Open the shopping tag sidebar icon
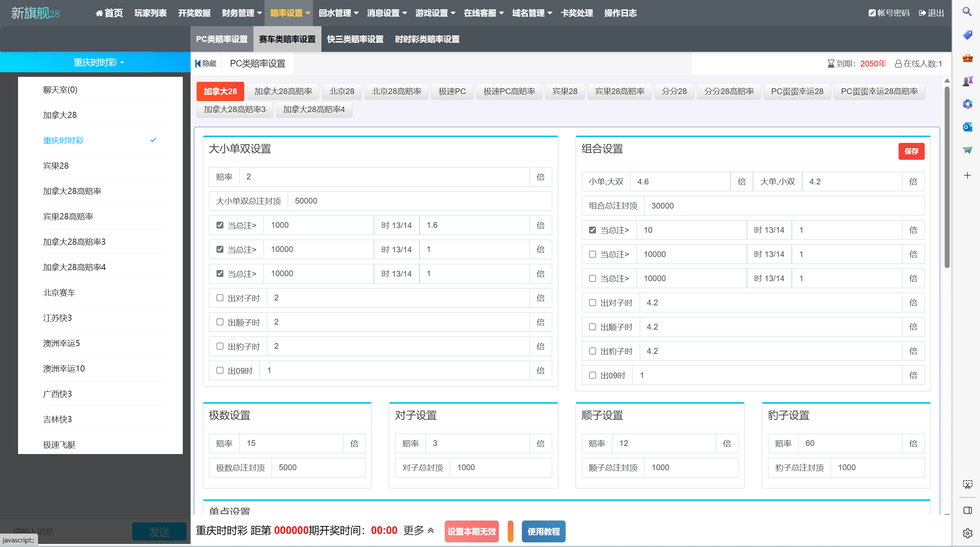The width and height of the screenshot is (980, 547). pyautogui.click(x=967, y=35)
